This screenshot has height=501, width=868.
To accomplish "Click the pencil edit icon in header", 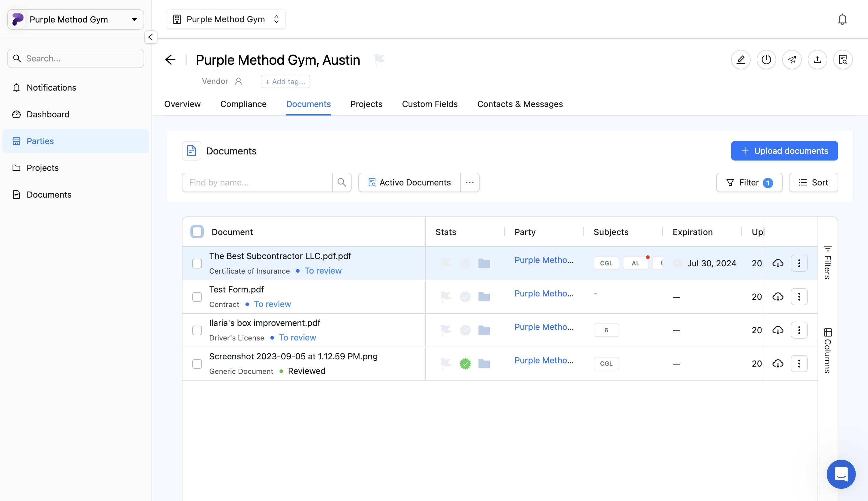I will pyautogui.click(x=741, y=60).
